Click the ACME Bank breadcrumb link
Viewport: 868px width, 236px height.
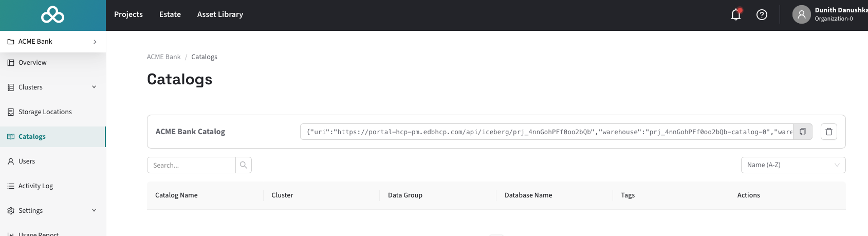[164, 57]
